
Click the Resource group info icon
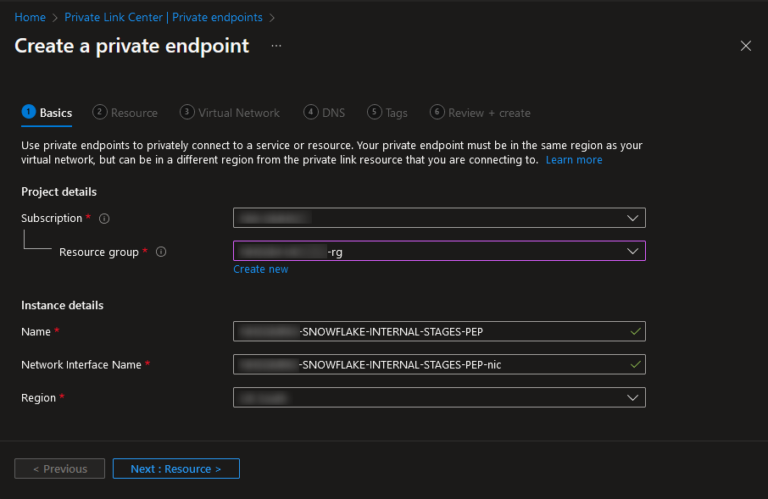pos(161,252)
